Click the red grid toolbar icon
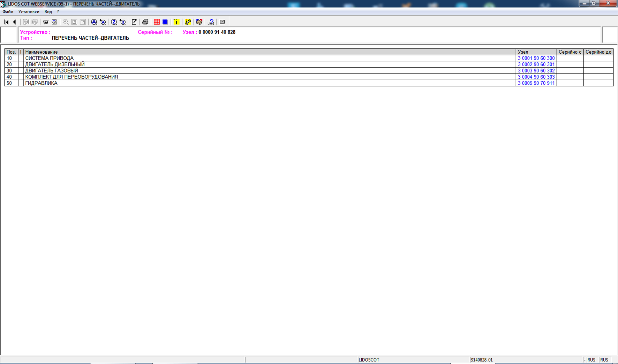Screen dimensions: 618x364 (157, 22)
